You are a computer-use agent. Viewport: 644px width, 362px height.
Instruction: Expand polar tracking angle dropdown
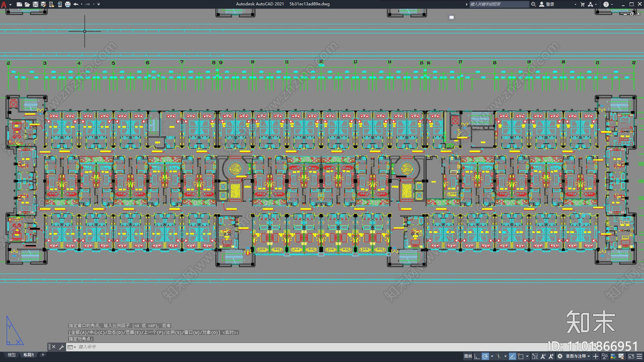[492, 356]
